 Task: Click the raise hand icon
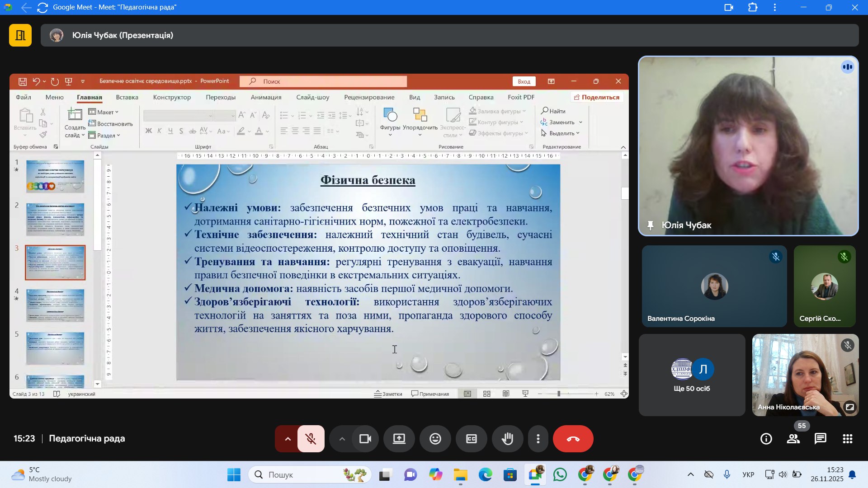point(507,439)
